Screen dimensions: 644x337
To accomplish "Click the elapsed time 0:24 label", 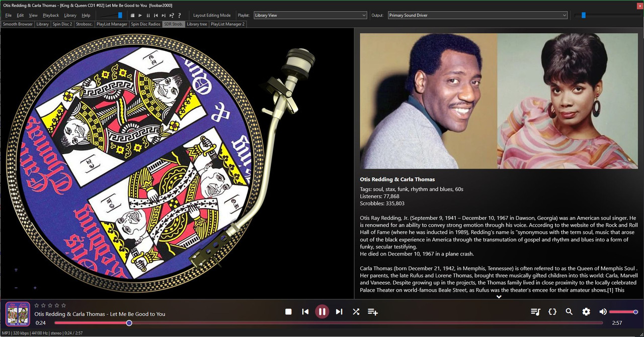I will [41, 323].
